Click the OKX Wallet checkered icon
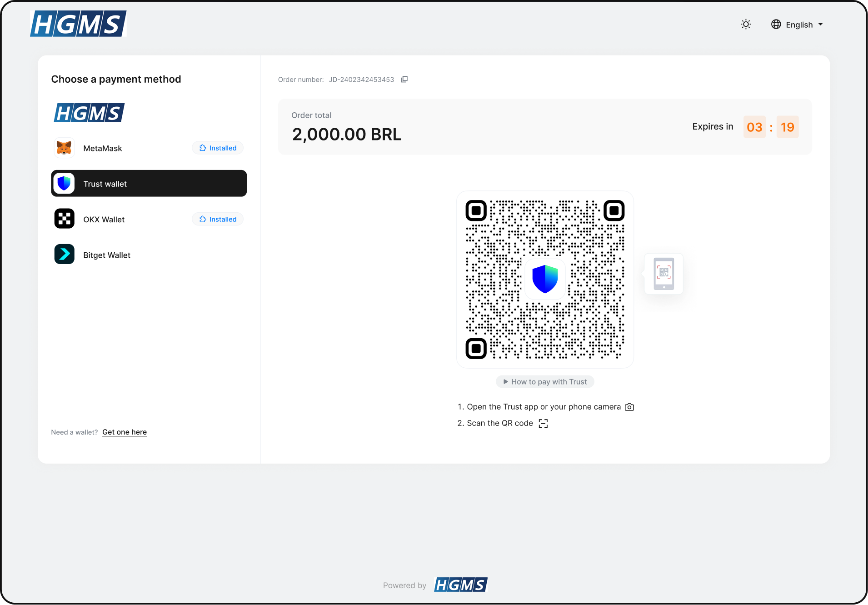The width and height of the screenshot is (868, 605). click(64, 219)
